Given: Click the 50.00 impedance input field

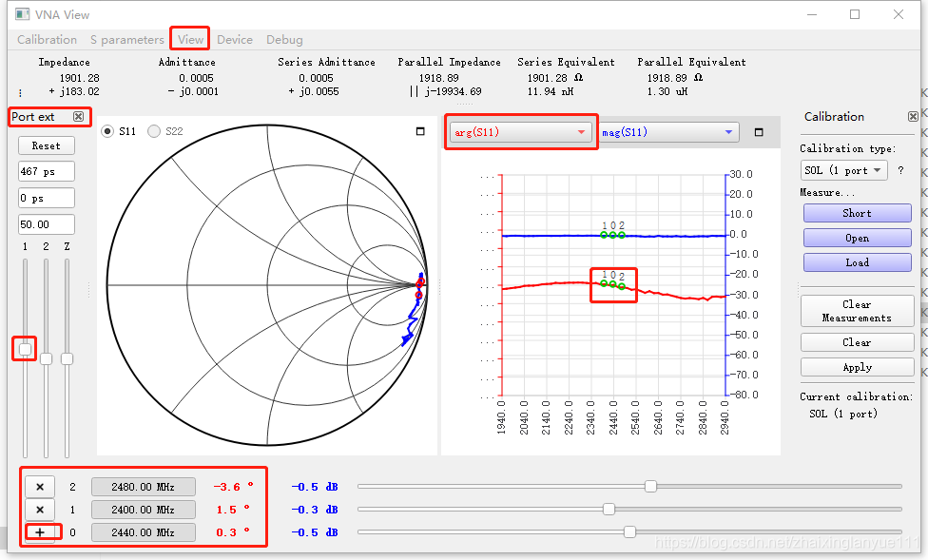Looking at the screenshot, I should pos(47,224).
